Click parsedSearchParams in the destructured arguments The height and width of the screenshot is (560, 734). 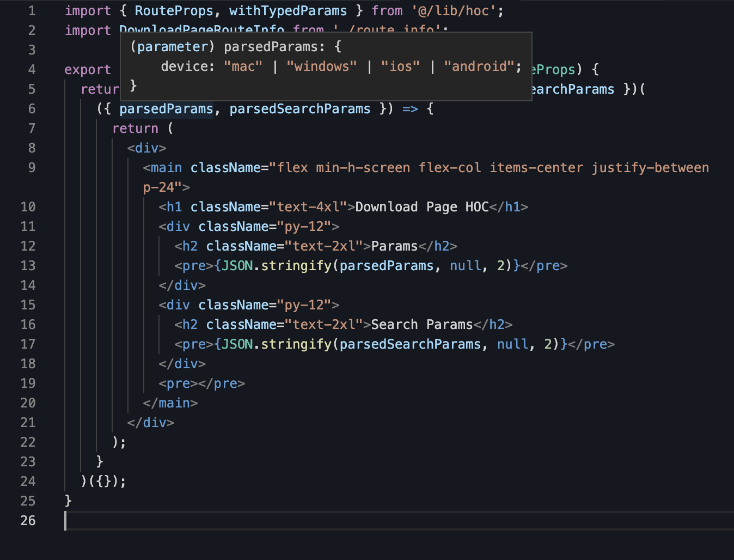point(299,109)
